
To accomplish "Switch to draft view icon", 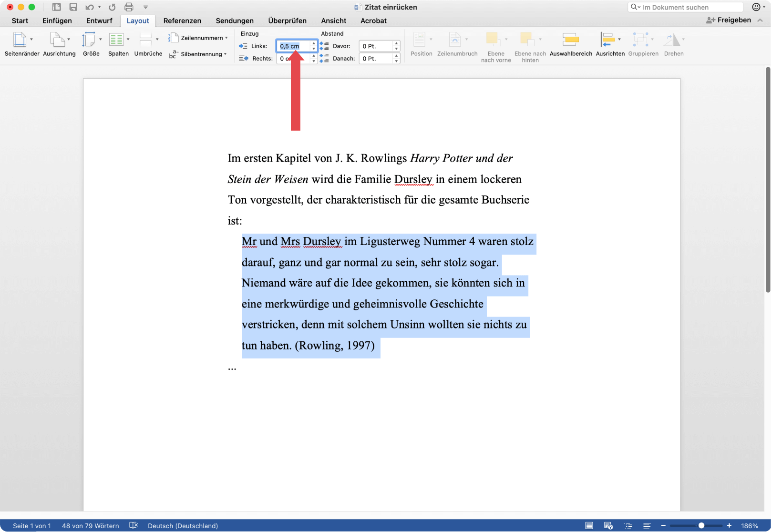I will (x=647, y=525).
